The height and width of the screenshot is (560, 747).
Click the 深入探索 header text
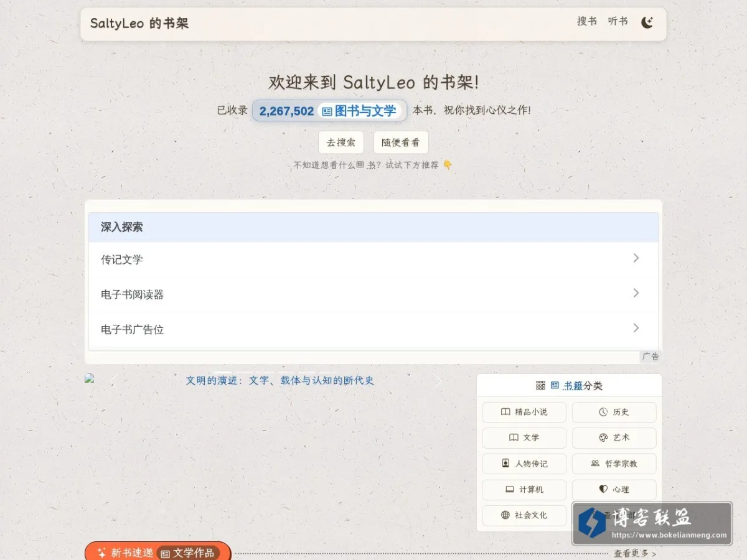[122, 227]
